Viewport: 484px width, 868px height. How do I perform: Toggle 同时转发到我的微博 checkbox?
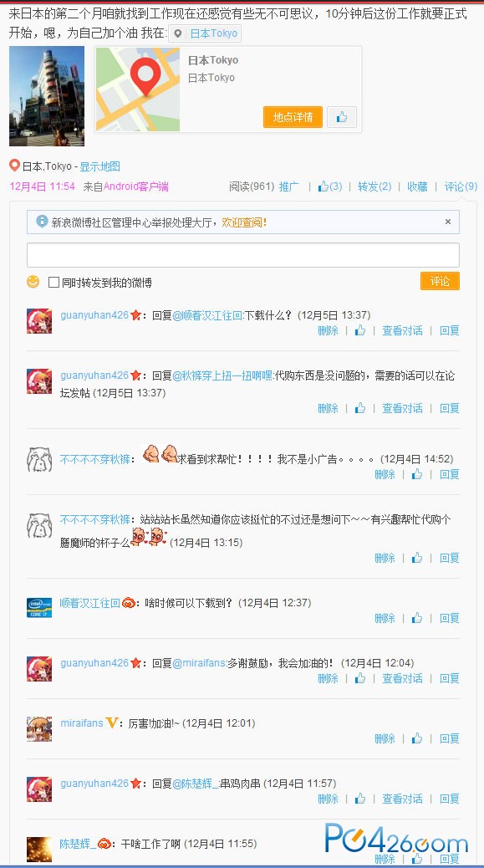[x=53, y=283]
